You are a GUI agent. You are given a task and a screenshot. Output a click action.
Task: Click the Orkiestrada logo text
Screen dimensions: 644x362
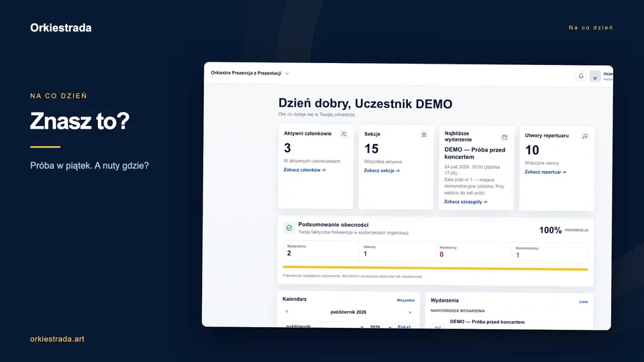pos(61,27)
